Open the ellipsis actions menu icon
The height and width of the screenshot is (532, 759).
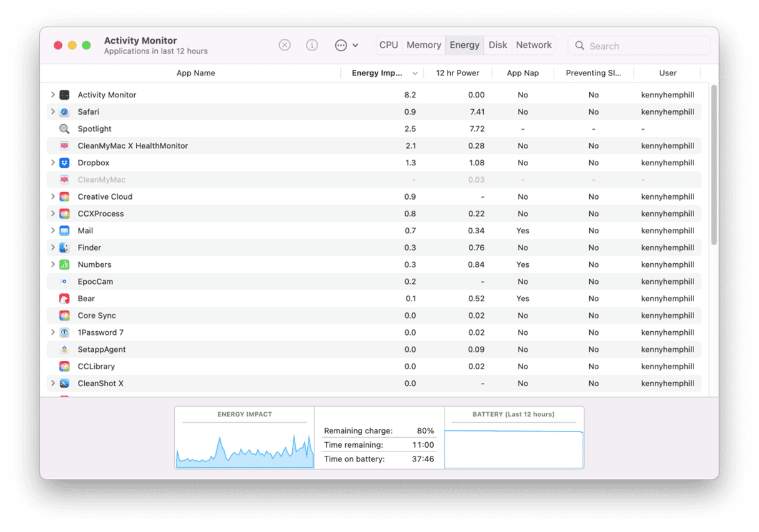(x=341, y=45)
